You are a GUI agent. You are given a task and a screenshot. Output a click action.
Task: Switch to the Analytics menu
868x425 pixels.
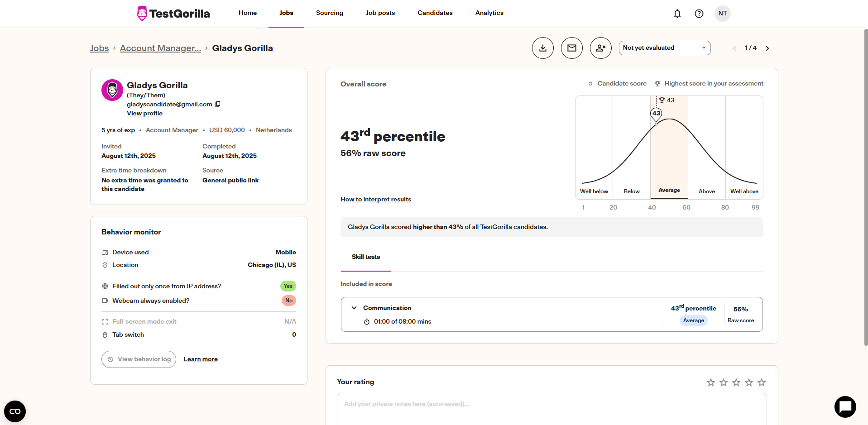(x=489, y=13)
